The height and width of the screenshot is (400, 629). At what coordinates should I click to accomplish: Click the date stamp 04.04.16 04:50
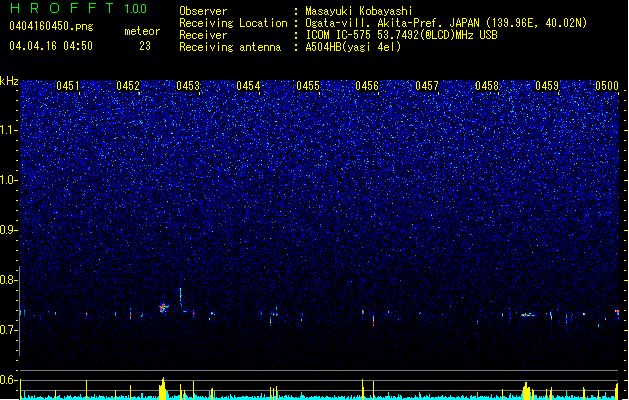pos(51,46)
